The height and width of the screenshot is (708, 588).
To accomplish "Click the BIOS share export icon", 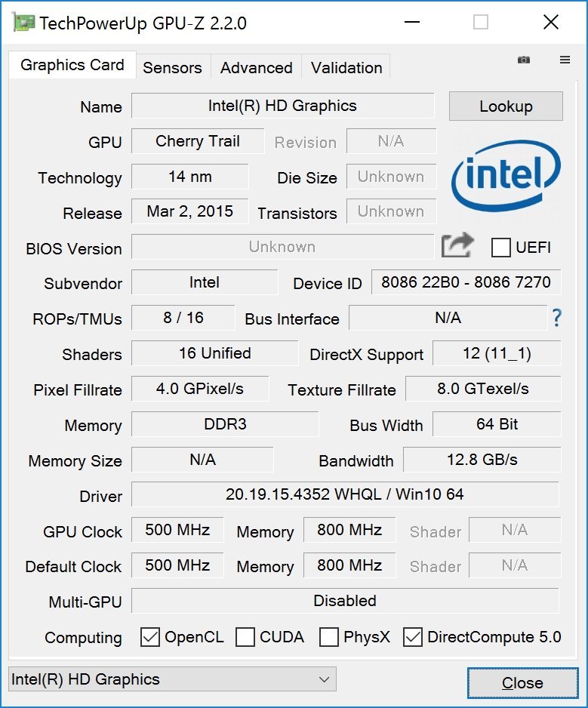I will [x=457, y=245].
